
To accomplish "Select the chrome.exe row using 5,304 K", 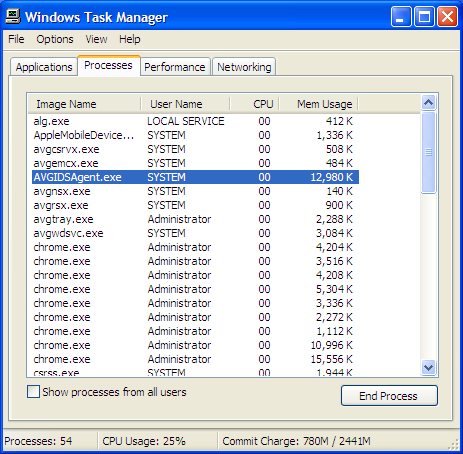I will click(x=195, y=289).
